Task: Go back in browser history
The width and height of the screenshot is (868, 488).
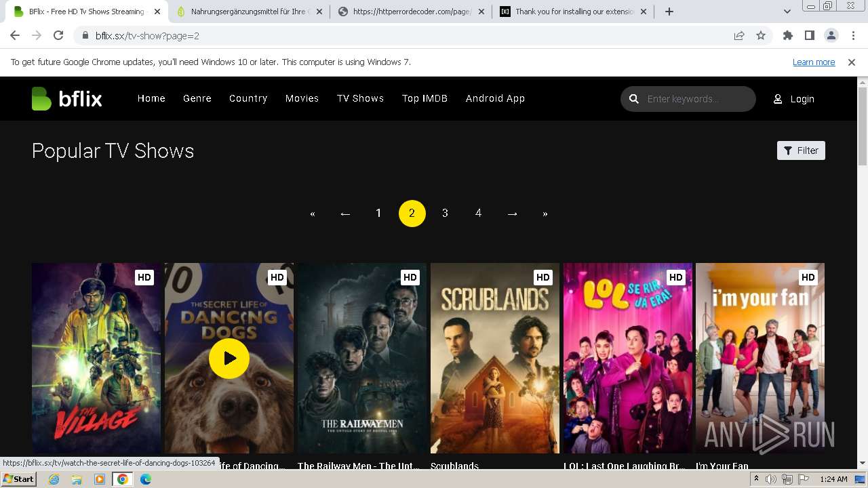Action: [x=15, y=36]
